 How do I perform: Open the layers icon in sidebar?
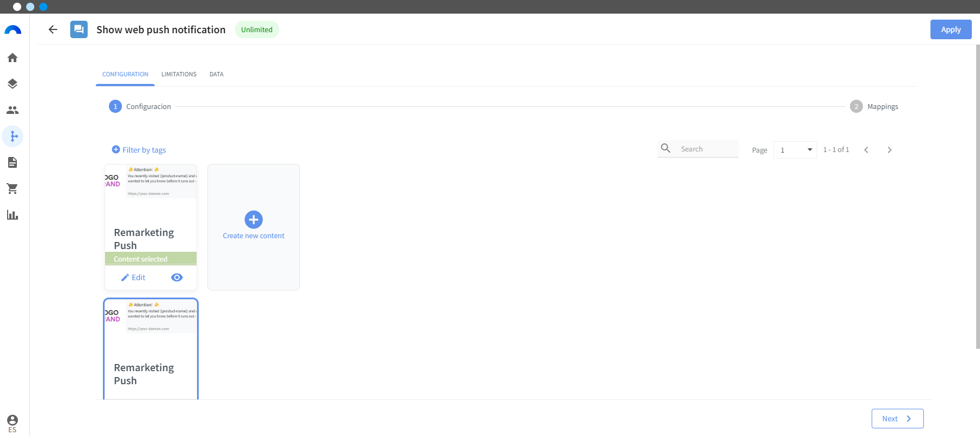coord(13,84)
